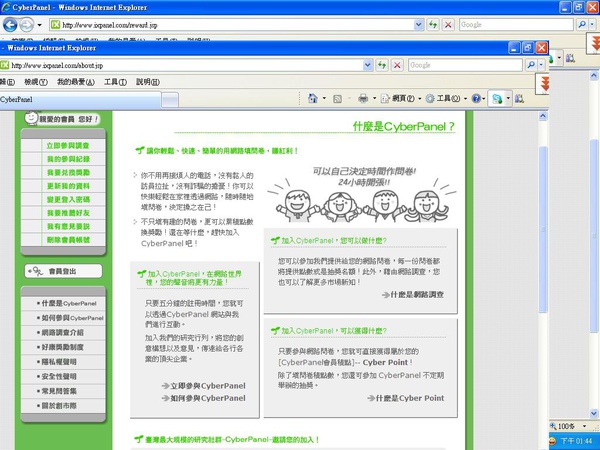Click the orange download-arrow icon in the background window

coord(594,43)
